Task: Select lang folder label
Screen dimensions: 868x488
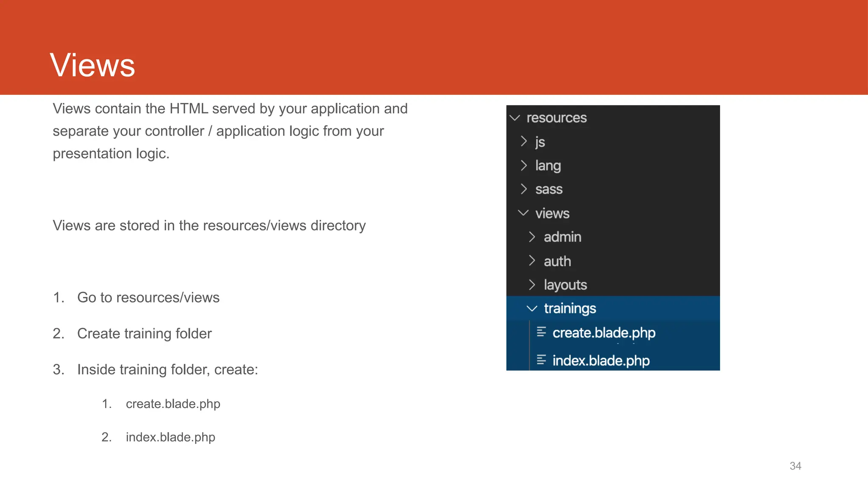Action: coord(548,166)
